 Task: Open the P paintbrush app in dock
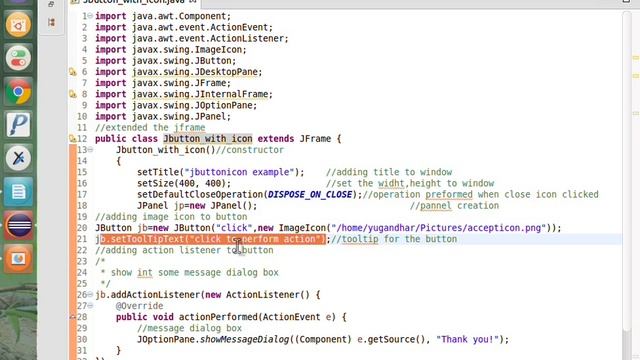[18, 124]
